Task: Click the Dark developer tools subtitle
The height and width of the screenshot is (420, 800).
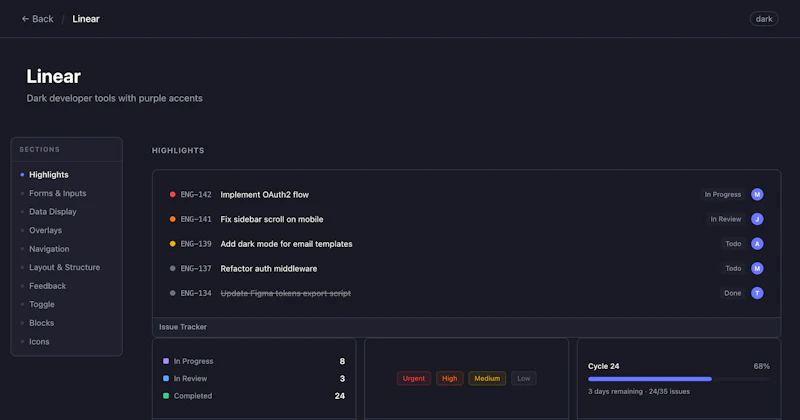Action: point(114,98)
